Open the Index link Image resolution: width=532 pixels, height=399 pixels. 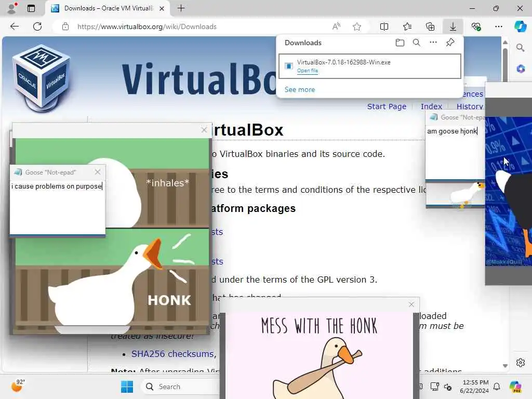click(x=431, y=107)
